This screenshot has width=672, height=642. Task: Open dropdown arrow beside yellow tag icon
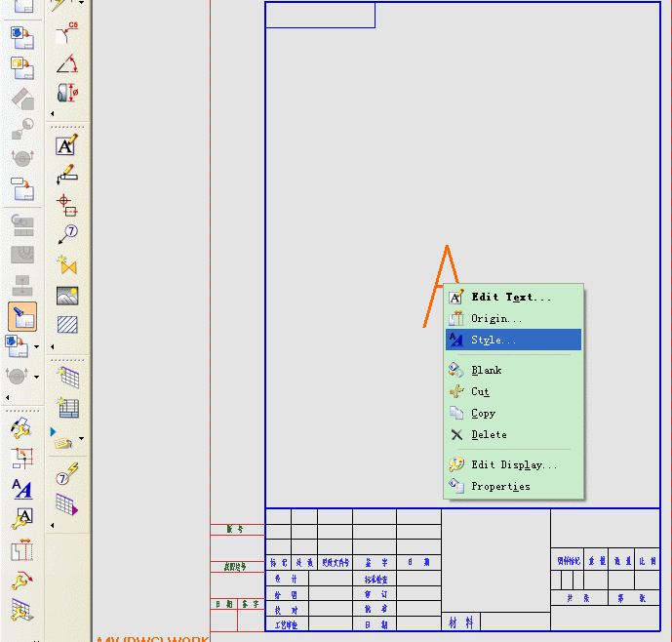pos(81,438)
